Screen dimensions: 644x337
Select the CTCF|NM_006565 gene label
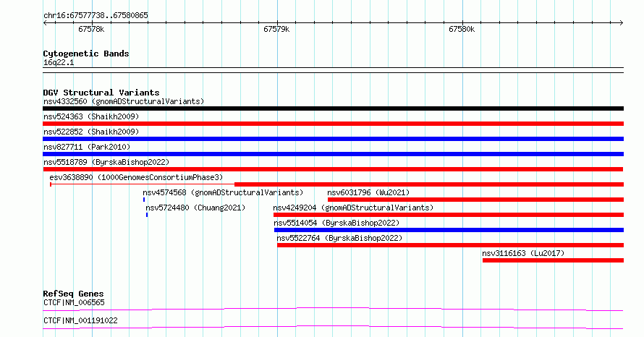pos(74,302)
